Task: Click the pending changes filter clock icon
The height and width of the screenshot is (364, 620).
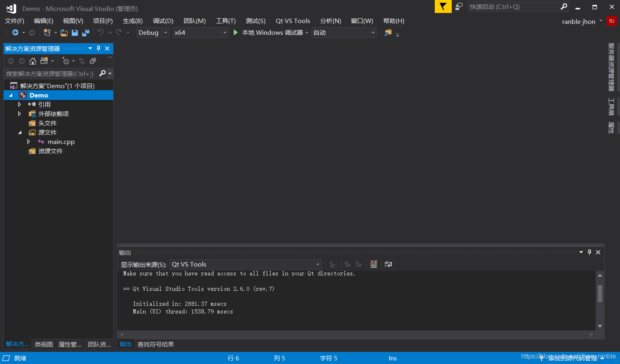Action: point(66,61)
